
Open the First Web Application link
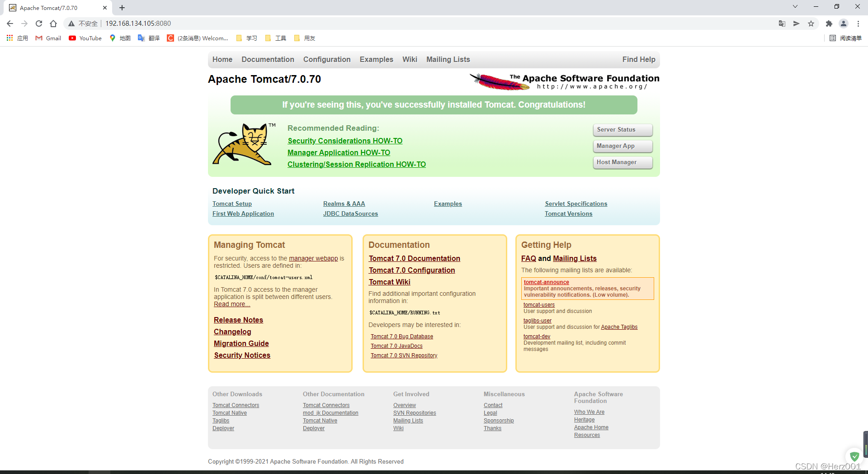[x=243, y=214]
